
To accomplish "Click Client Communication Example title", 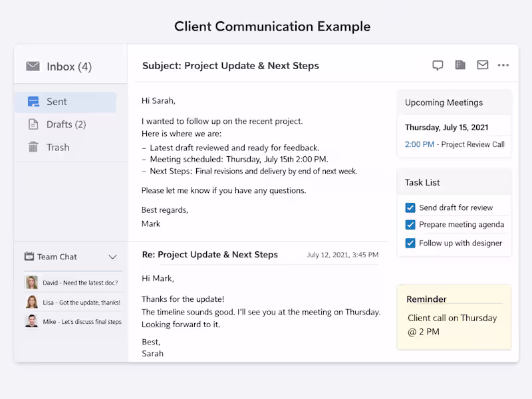I will point(273,27).
